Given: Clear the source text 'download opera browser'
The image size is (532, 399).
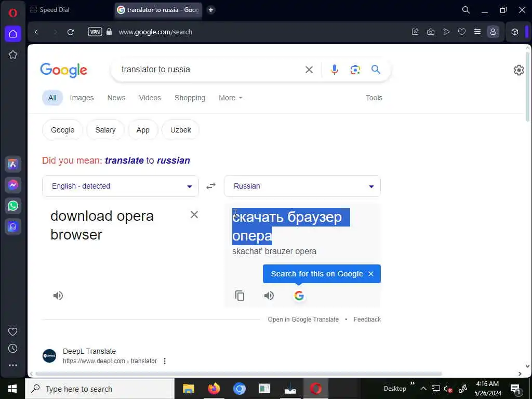Looking at the screenshot, I should (194, 215).
